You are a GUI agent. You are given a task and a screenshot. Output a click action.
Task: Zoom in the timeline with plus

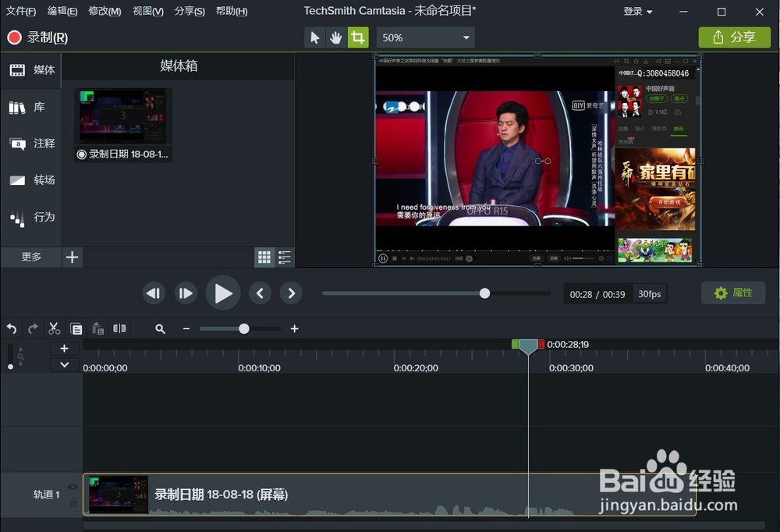click(295, 329)
